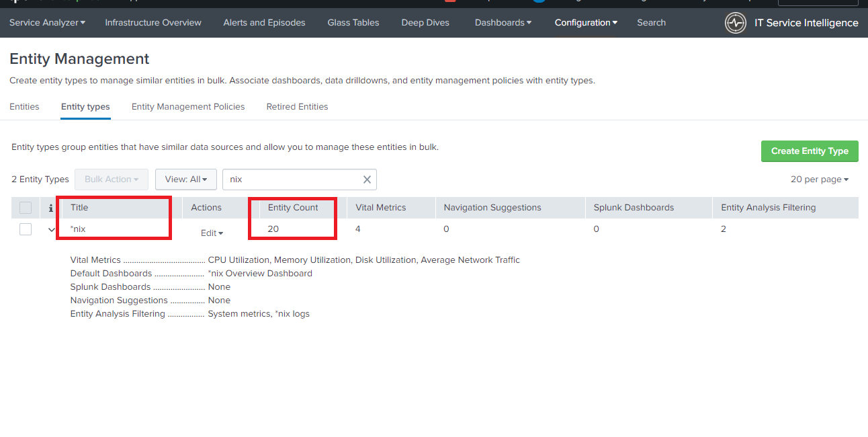Tick the select-all checkbox in table header
Screen dimensions: 868x437
point(26,208)
